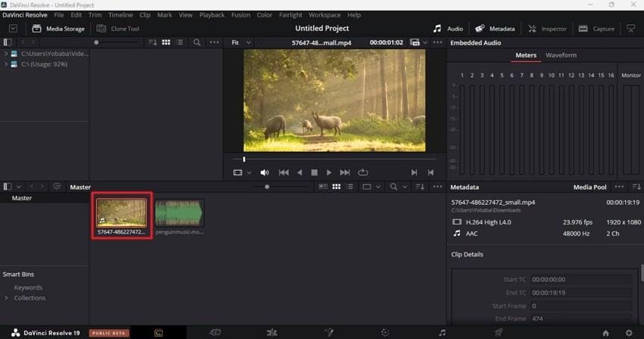This screenshot has width=644, height=339.
Task: Open the File menu
Action: click(x=59, y=15)
